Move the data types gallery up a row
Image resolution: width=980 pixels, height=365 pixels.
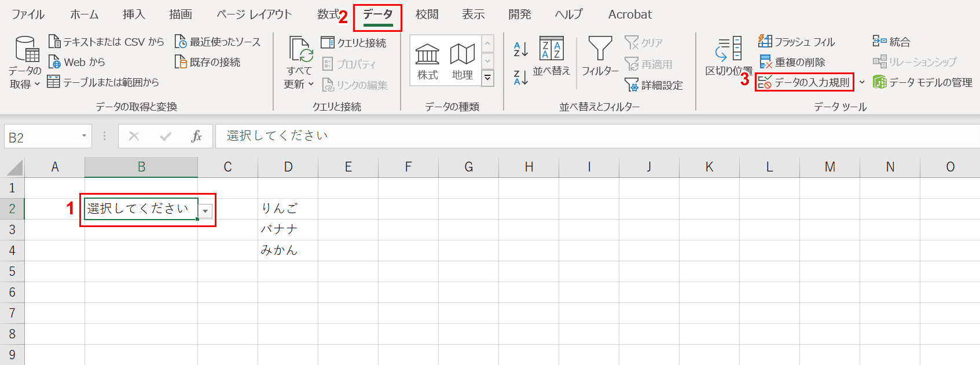(487, 43)
